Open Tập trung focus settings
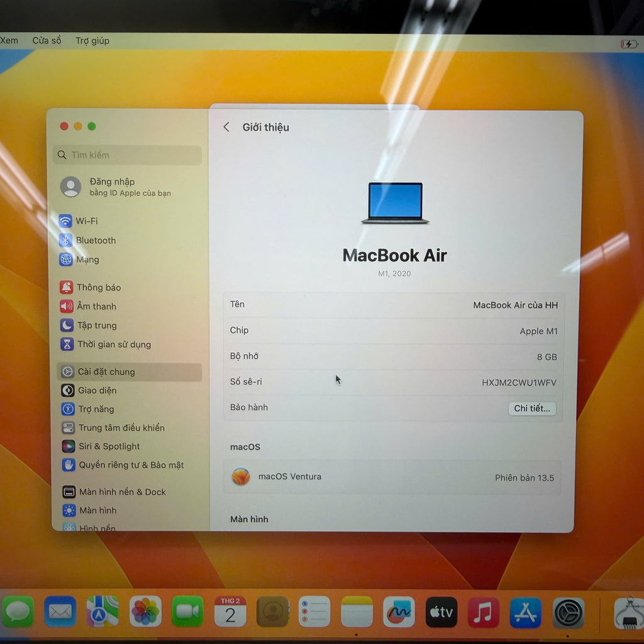Image resolution: width=644 pixels, height=644 pixels. pos(96,325)
